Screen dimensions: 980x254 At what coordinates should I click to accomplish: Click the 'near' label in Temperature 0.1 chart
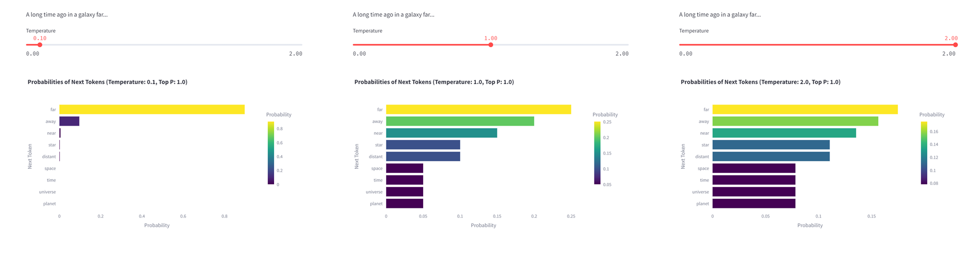coord(52,133)
